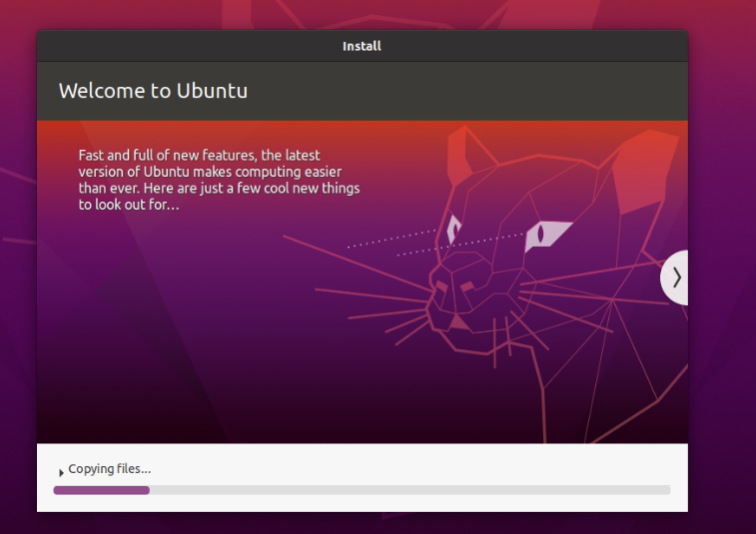This screenshot has width=756, height=534.
Task: Click the "Install" window title
Action: 363,46
